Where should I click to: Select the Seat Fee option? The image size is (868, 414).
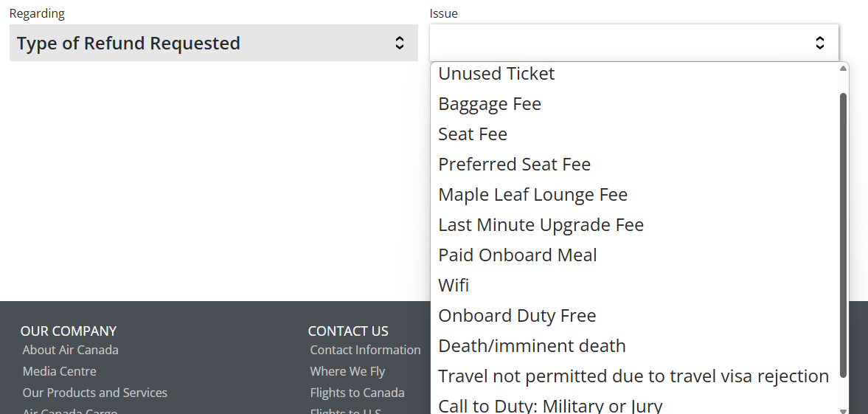coord(473,134)
